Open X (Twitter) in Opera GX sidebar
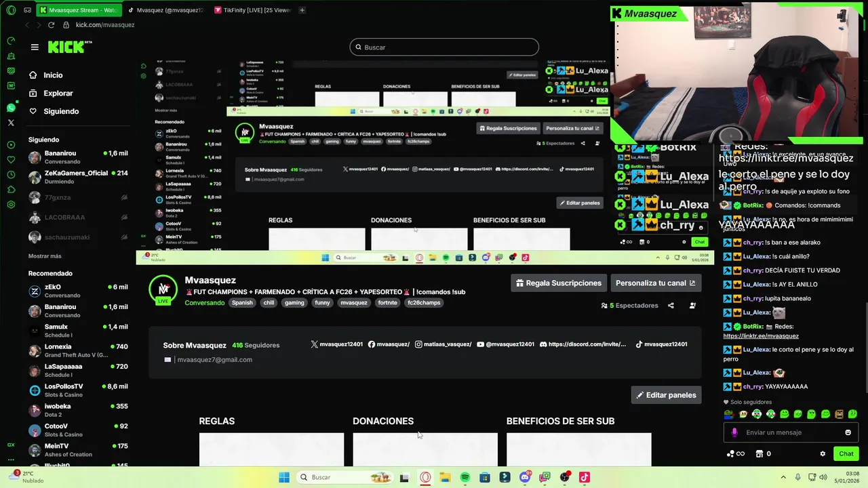 (11, 123)
